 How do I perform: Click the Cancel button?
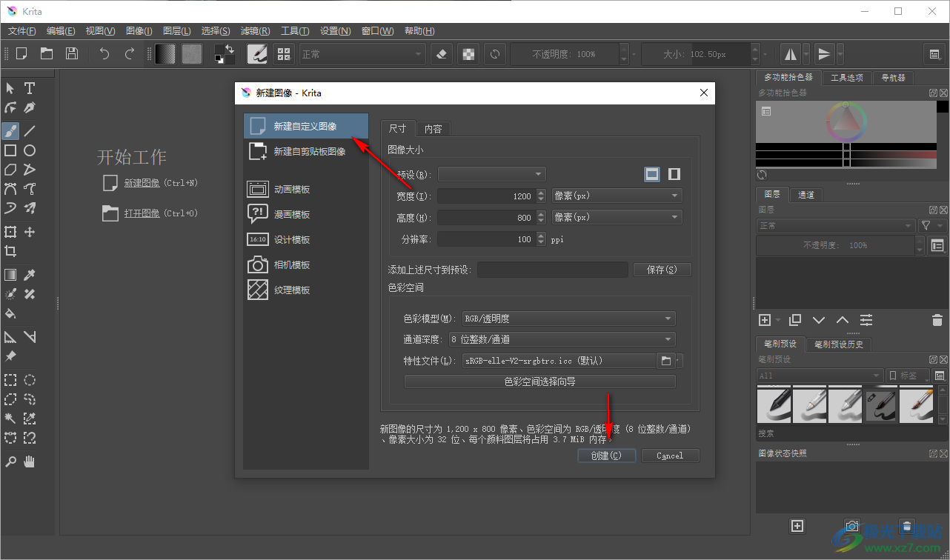point(670,456)
